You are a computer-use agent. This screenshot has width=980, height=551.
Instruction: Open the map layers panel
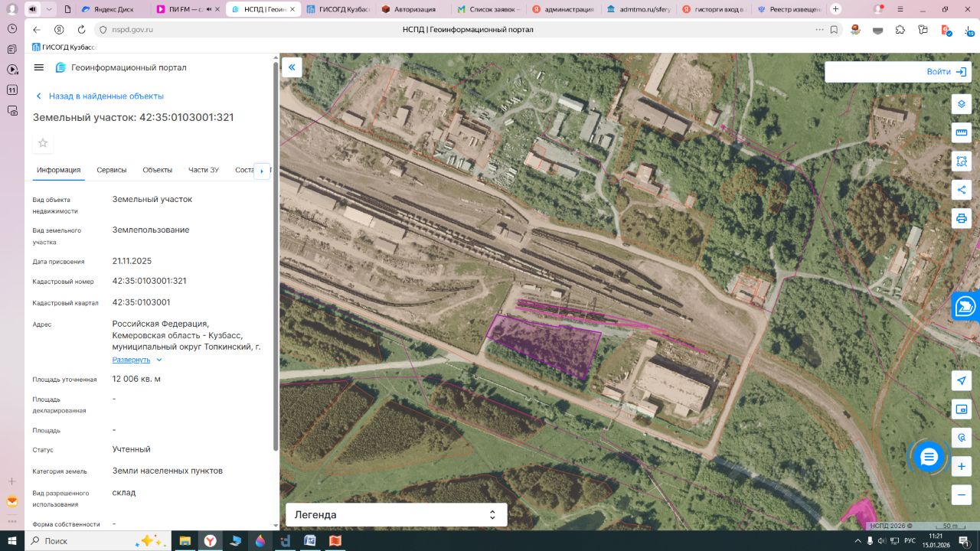coord(962,104)
